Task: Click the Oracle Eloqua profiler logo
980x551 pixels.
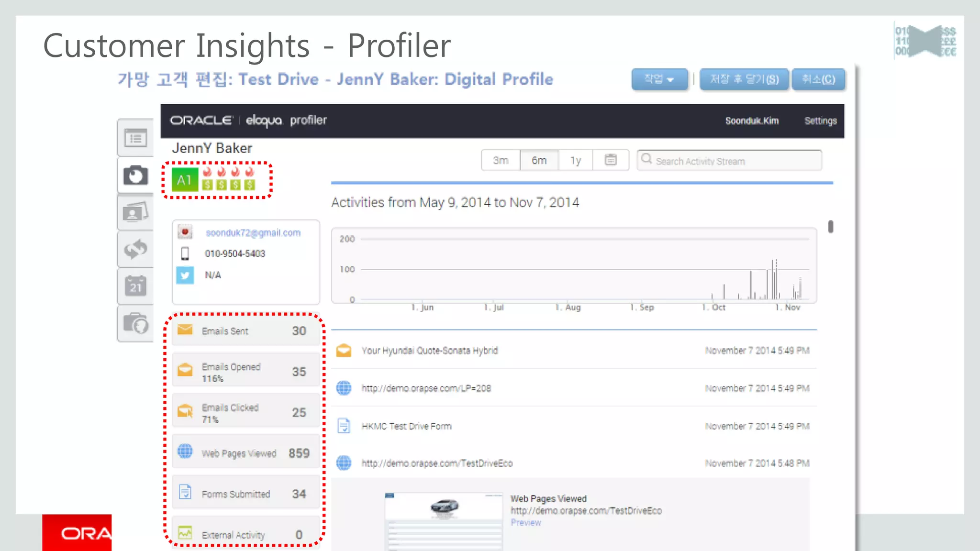Action: (x=248, y=120)
